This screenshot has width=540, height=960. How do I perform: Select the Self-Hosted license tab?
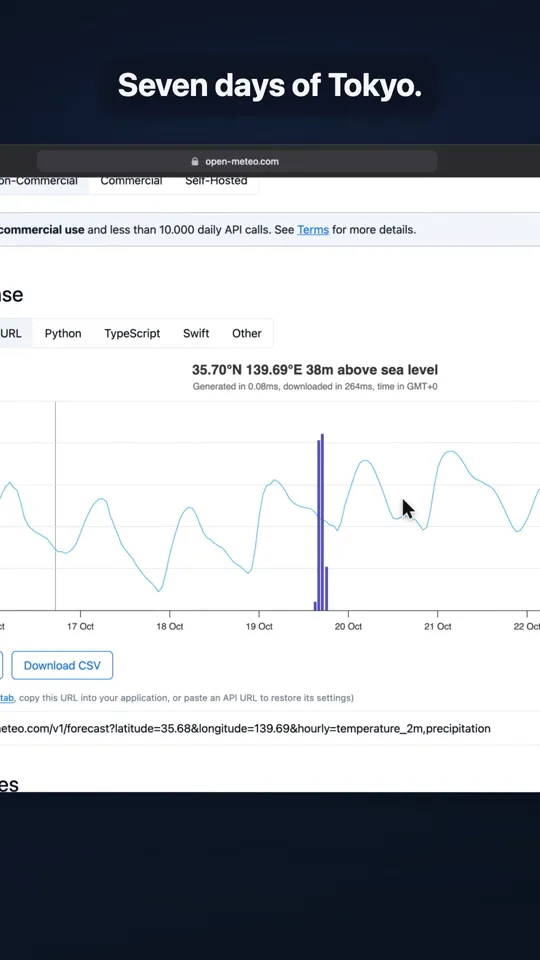(x=216, y=181)
